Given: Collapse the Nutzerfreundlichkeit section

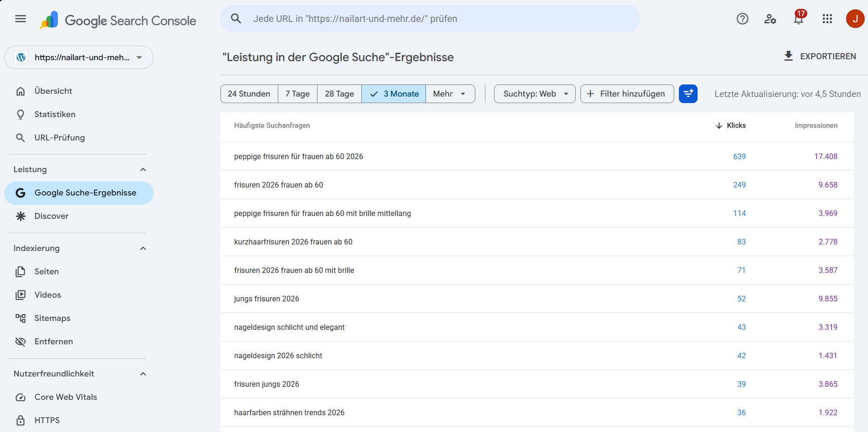Looking at the screenshot, I should tap(143, 374).
